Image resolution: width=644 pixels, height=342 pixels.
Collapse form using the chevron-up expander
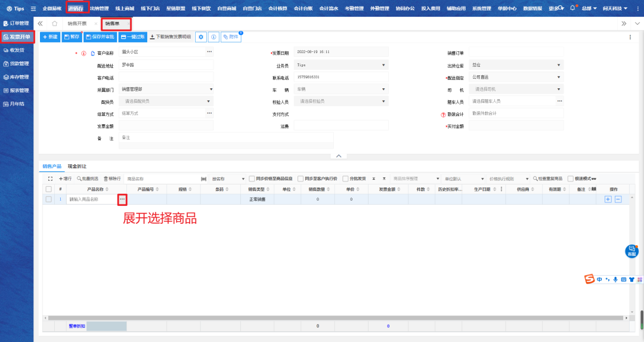(x=338, y=156)
